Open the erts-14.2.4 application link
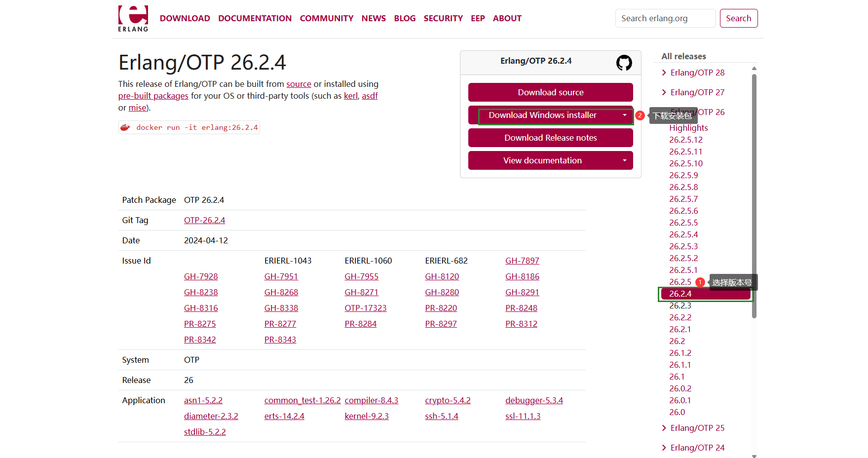Image resolution: width=868 pixels, height=458 pixels. pyautogui.click(x=284, y=416)
